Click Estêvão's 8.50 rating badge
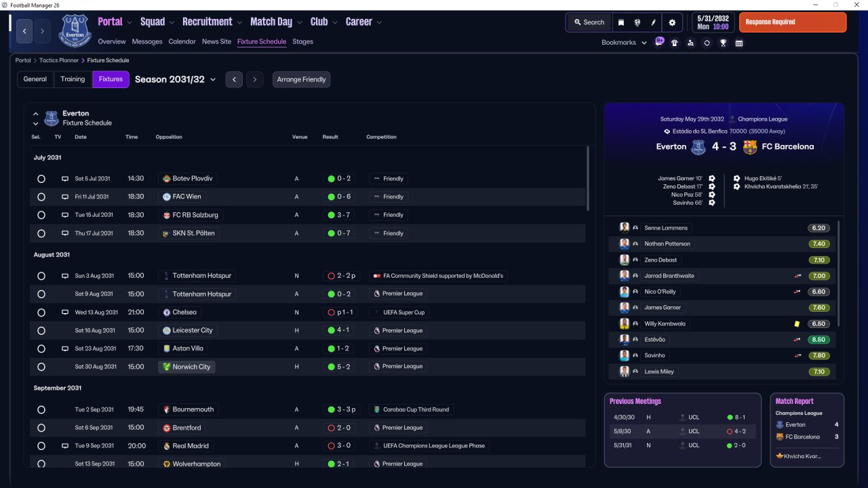The width and height of the screenshot is (868, 488). point(818,340)
